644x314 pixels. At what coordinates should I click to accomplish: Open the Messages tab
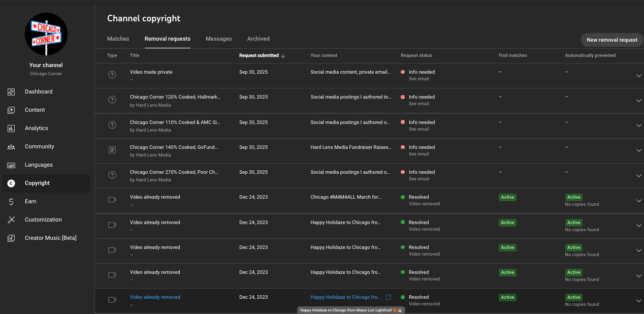coord(219,39)
